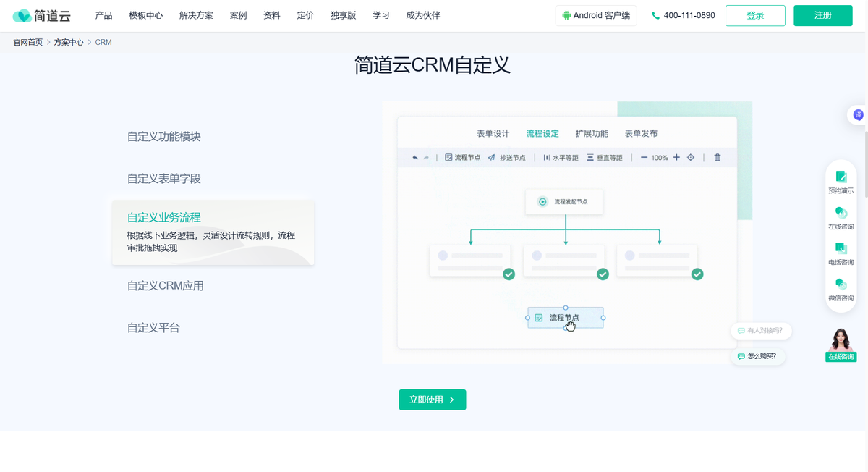Go to 官网首页 breadcrumb
Screen dimensions: 868x472
pos(27,42)
